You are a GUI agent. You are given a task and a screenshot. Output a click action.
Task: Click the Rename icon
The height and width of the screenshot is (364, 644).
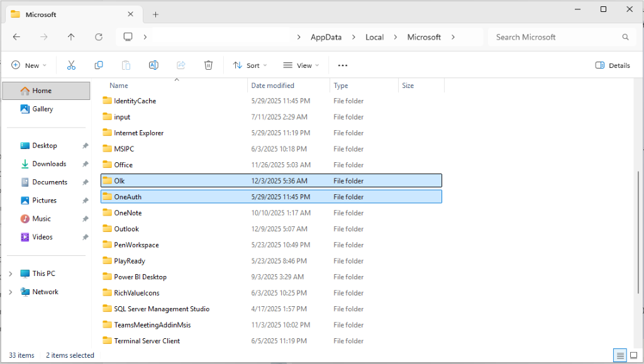point(153,65)
